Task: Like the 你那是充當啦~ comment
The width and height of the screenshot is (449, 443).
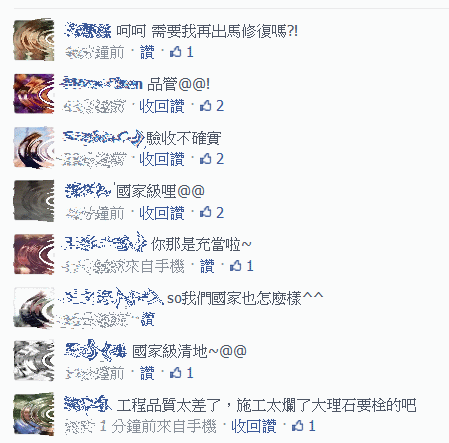Action: click(x=207, y=266)
